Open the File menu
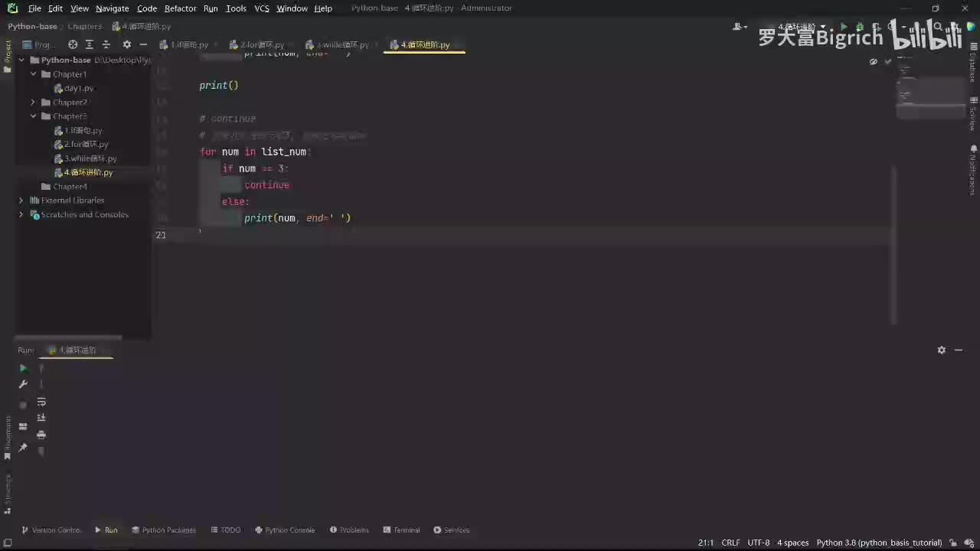The width and height of the screenshot is (980, 551). 34,8
